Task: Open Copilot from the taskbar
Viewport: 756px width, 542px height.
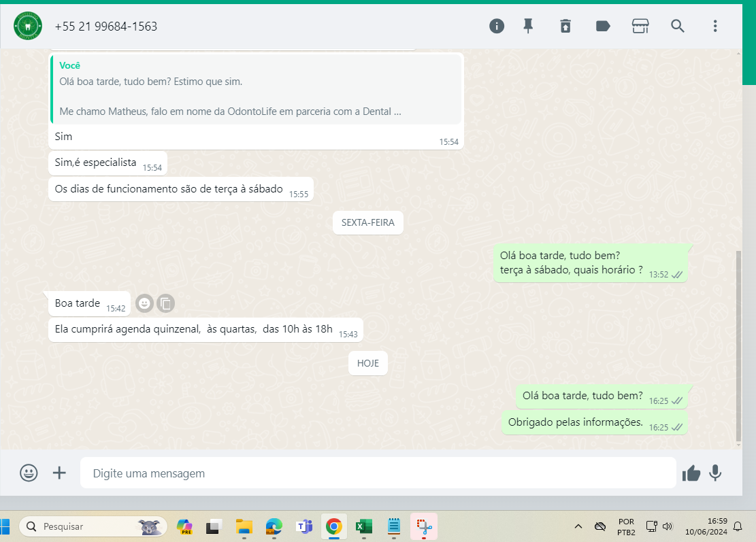Action: 184,526
